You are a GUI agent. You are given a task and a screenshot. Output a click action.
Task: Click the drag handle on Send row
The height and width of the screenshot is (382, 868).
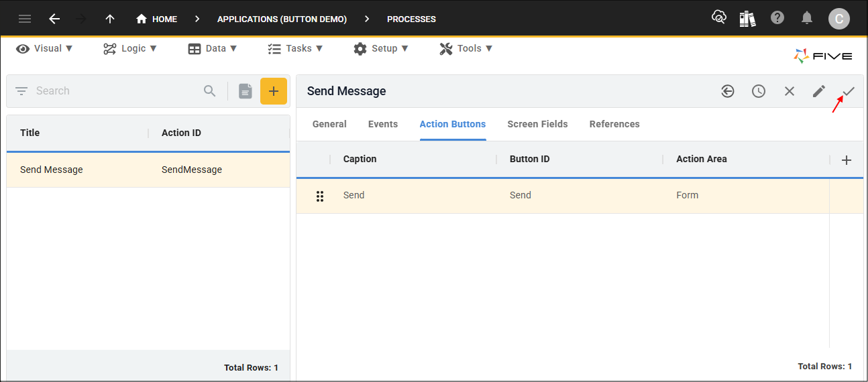pyautogui.click(x=320, y=196)
